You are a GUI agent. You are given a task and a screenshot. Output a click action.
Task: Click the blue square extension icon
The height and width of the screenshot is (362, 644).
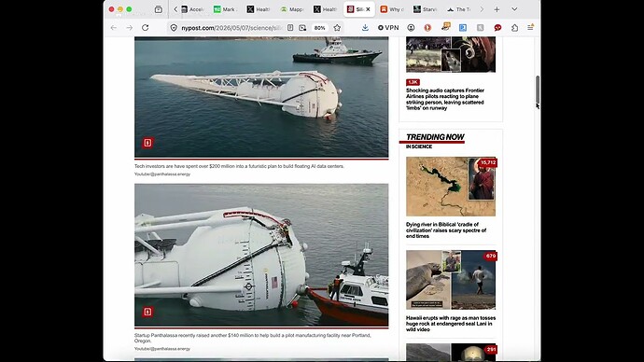coord(463,27)
